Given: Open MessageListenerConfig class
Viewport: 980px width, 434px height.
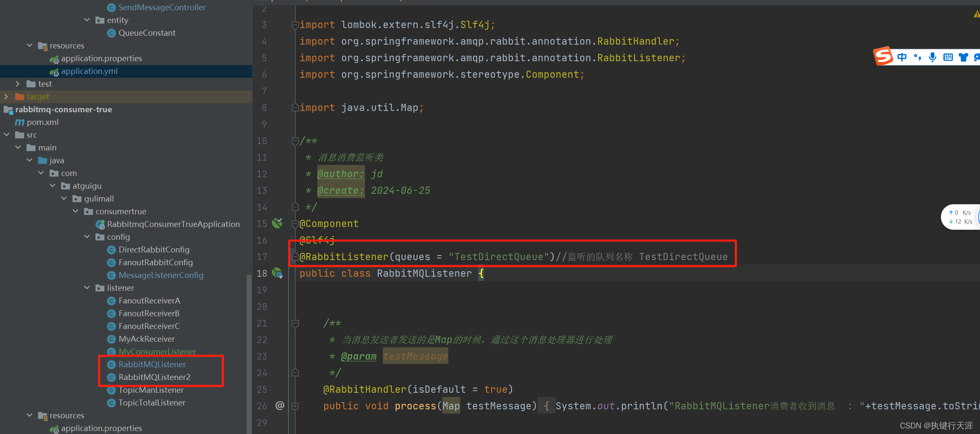Looking at the screenshot, I should (161, 275).
